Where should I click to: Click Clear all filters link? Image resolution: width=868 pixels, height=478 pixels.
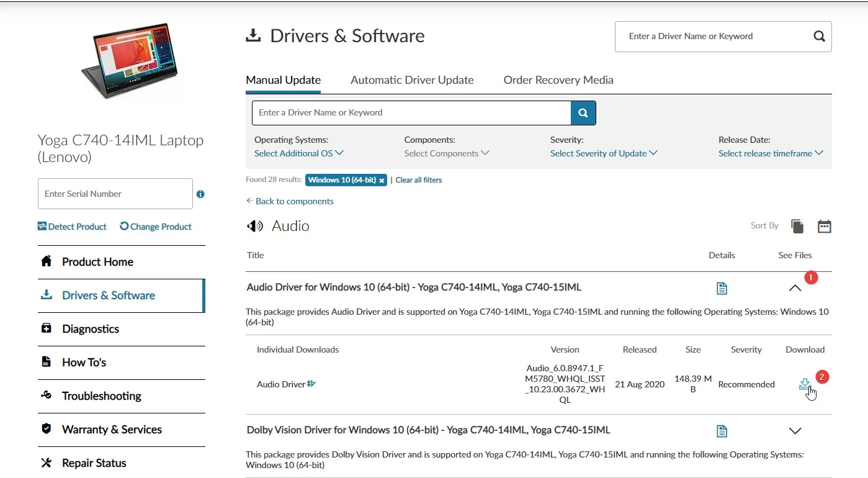click(419, 180)
